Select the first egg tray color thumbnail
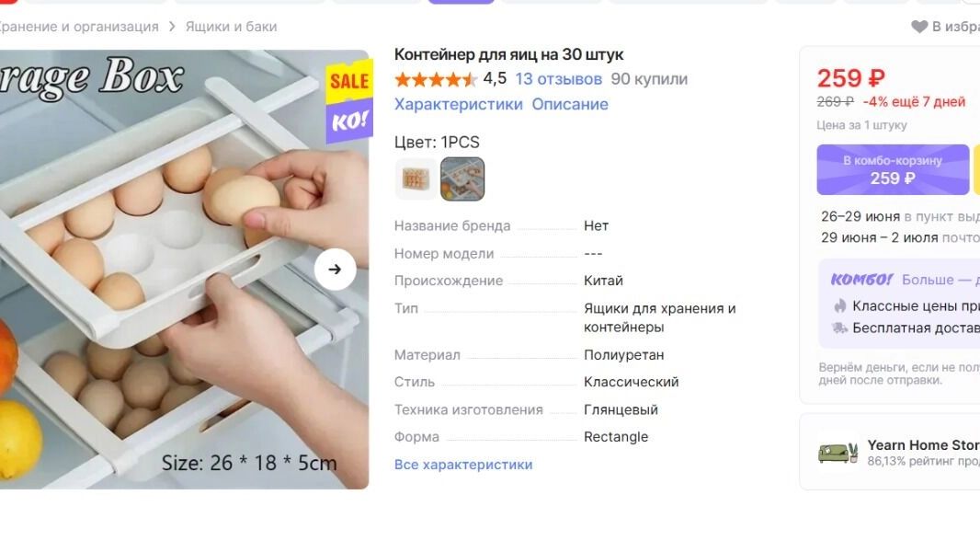The width and height of the screenshot is (980, 552). click(416, 178)
